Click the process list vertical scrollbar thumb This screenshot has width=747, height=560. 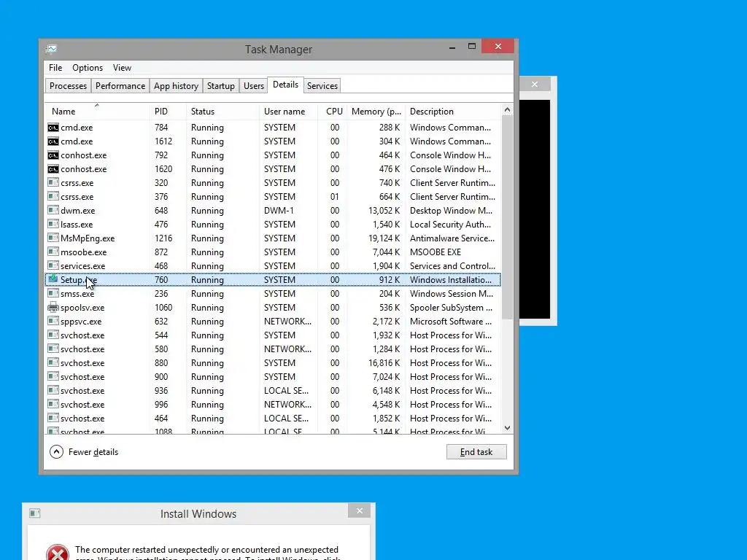(507, 217)
